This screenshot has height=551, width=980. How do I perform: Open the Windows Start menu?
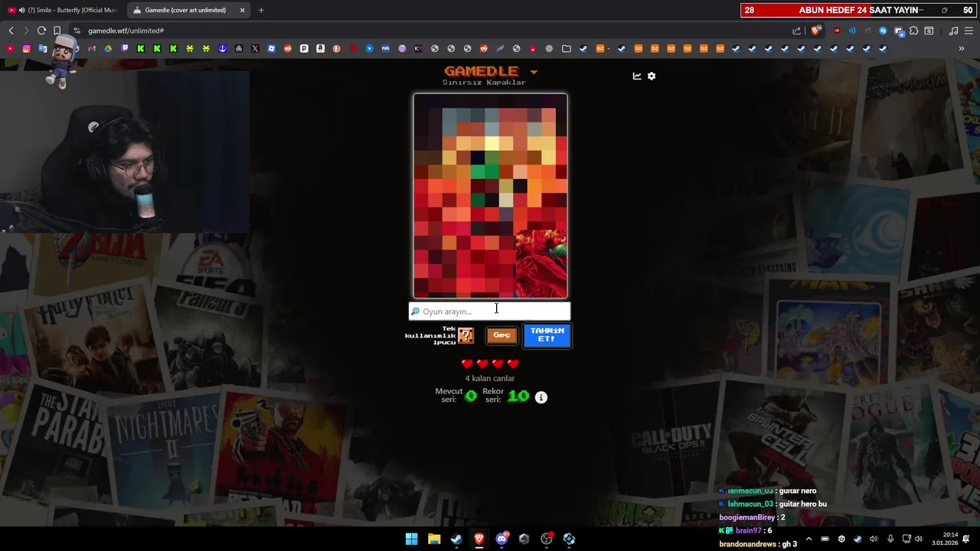pyautogui.click(x=411, y=539)
